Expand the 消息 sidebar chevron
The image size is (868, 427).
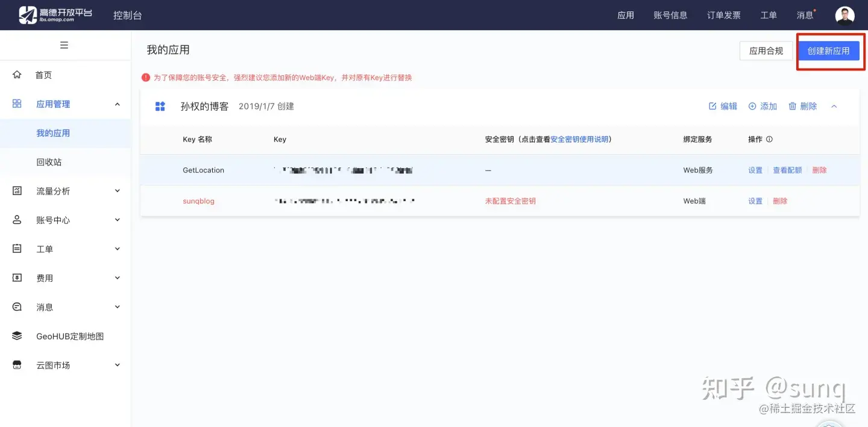tap(118, 307)
